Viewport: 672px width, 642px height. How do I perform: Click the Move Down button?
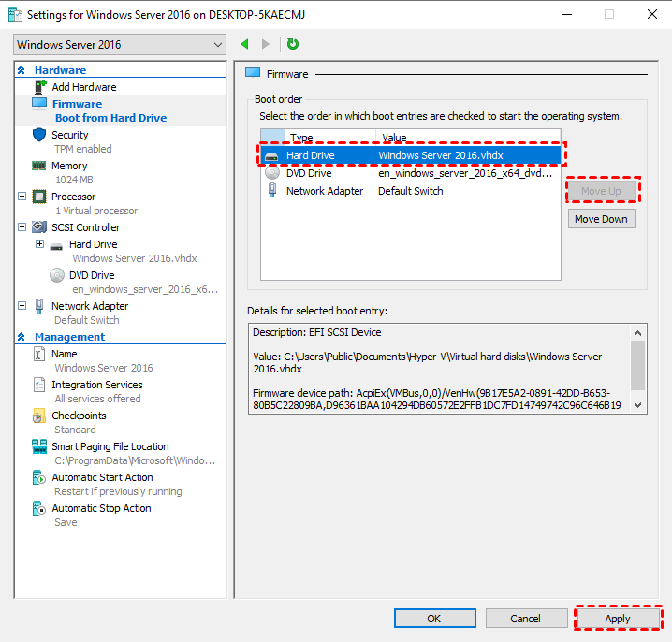coord(602,219)
